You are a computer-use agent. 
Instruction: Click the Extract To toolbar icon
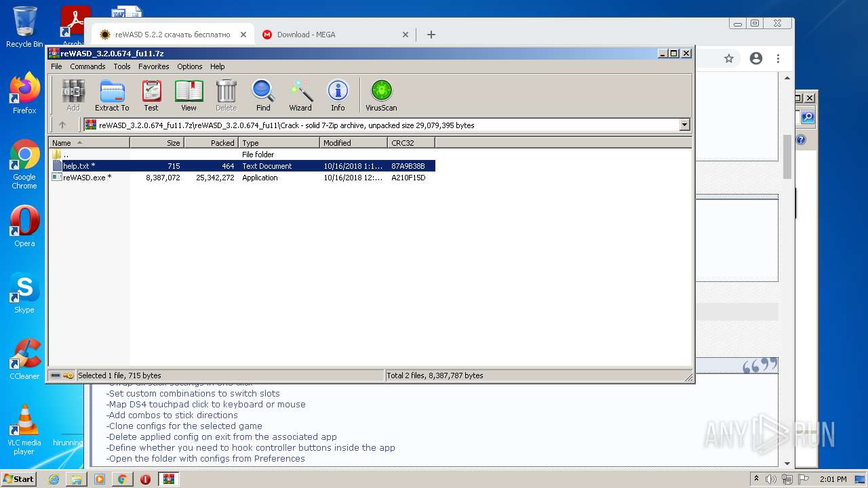112,95
